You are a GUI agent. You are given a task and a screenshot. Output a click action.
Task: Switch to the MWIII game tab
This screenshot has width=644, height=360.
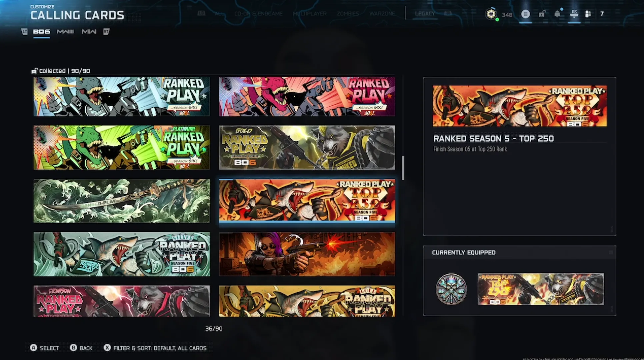pyautogui.click(x=65, y=32)
